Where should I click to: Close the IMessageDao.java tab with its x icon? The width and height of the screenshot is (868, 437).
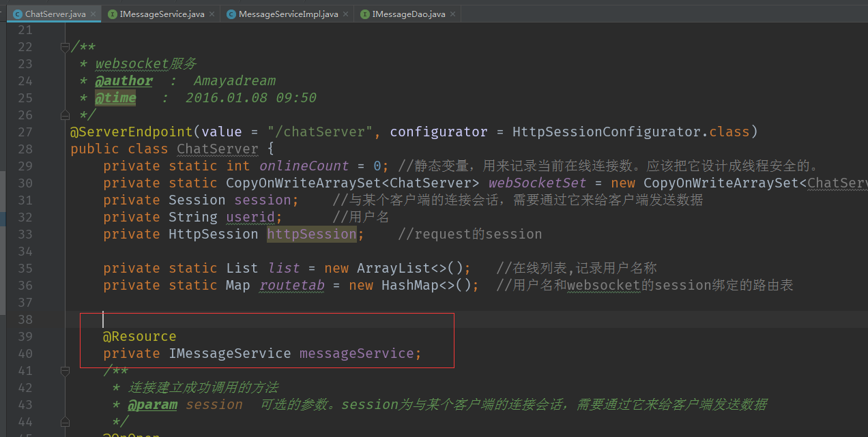pyautogui.click(x=452, y=12)
